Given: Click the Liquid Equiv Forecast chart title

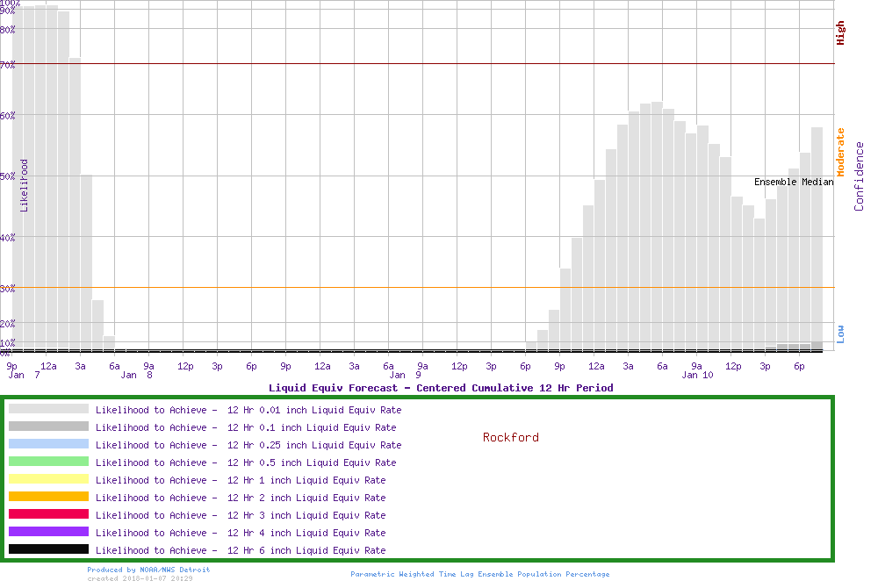Looking at the screenshot, I should [441, 387].
